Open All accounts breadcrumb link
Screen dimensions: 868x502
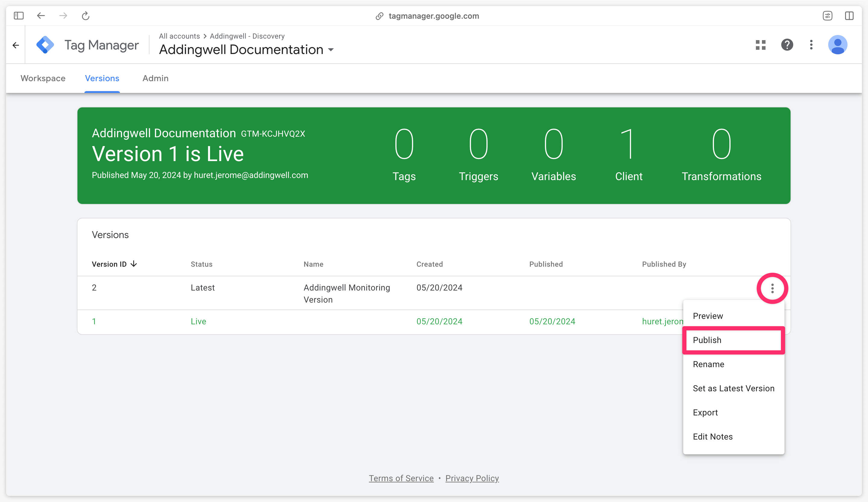coord(179,36)
